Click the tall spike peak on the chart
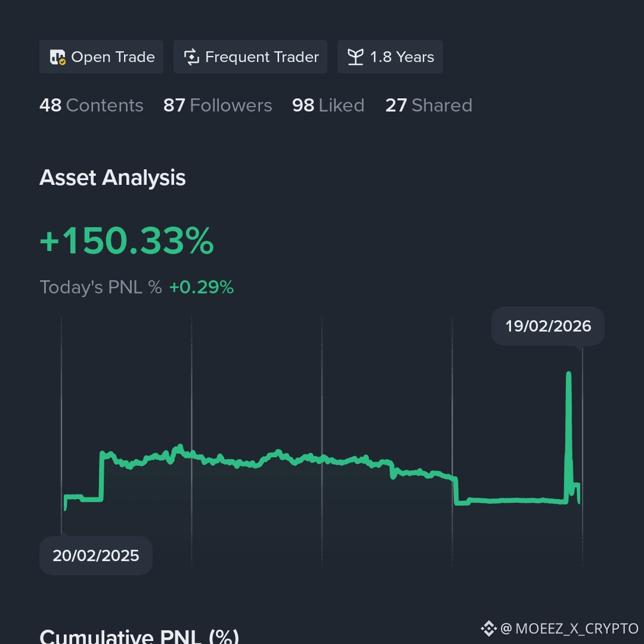Screen dimensions: 644x644 (568, 374)
